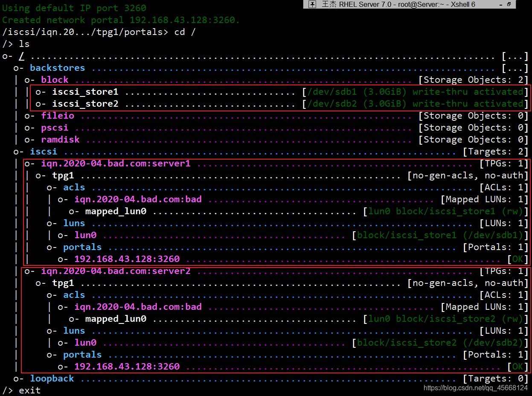The height and width of the screenshot is (396, 532).
Task: Select the 'ramdisk' backstore node
Action: [60, 139]
